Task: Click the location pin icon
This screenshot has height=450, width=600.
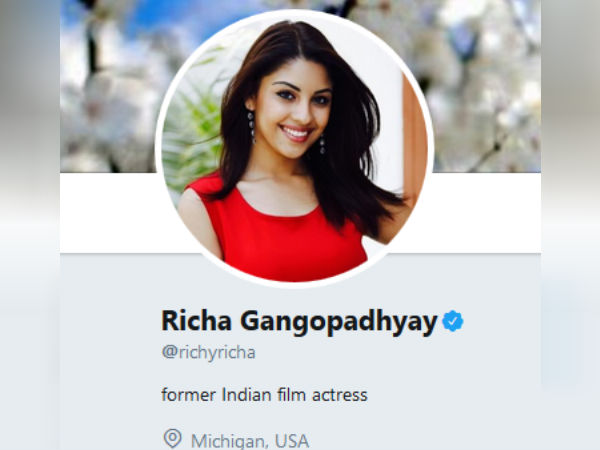Action: coord(172,439)
